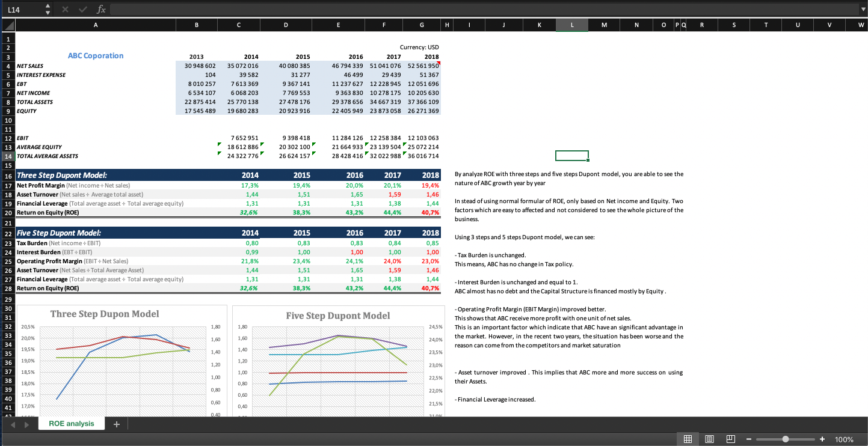Click the 100% zoom level indicator

(844, 439)
